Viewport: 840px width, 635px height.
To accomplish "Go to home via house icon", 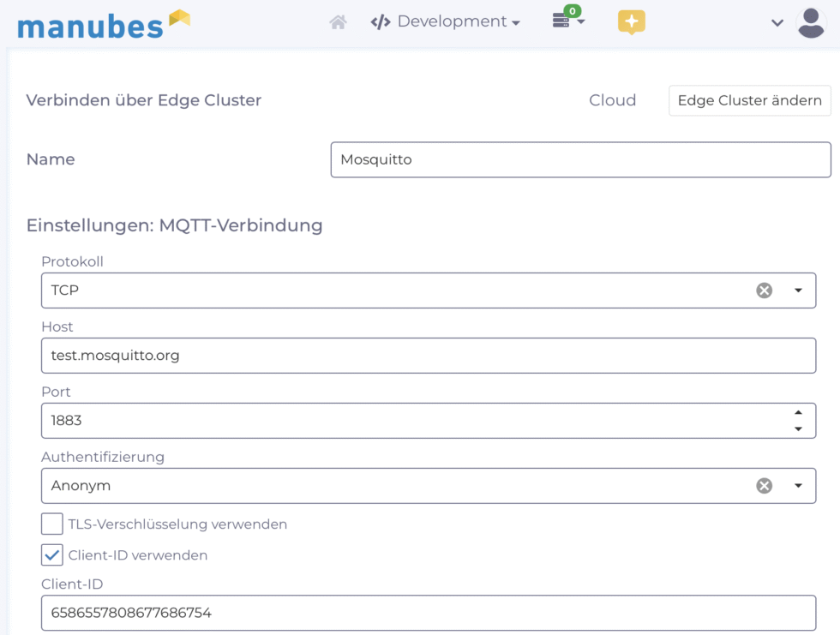I will click(x=338, y=22).
